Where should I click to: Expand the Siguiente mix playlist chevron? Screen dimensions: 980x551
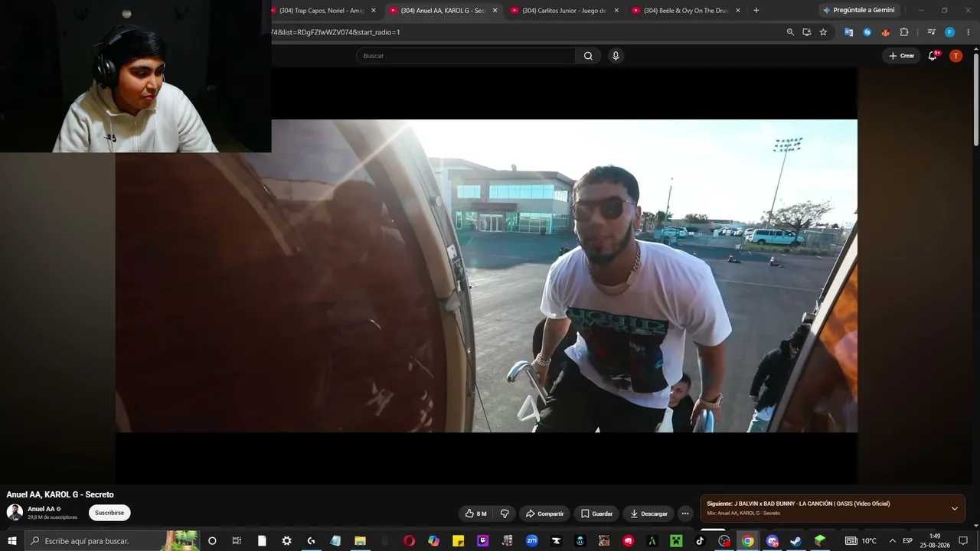tap(954, 508)
